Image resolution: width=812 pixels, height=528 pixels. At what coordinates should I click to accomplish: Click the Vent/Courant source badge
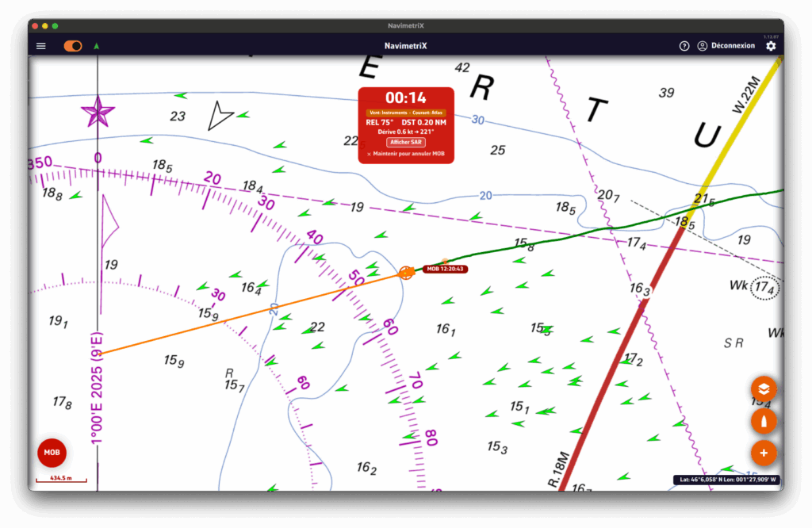pyautogui.click(x=406, y=113)
